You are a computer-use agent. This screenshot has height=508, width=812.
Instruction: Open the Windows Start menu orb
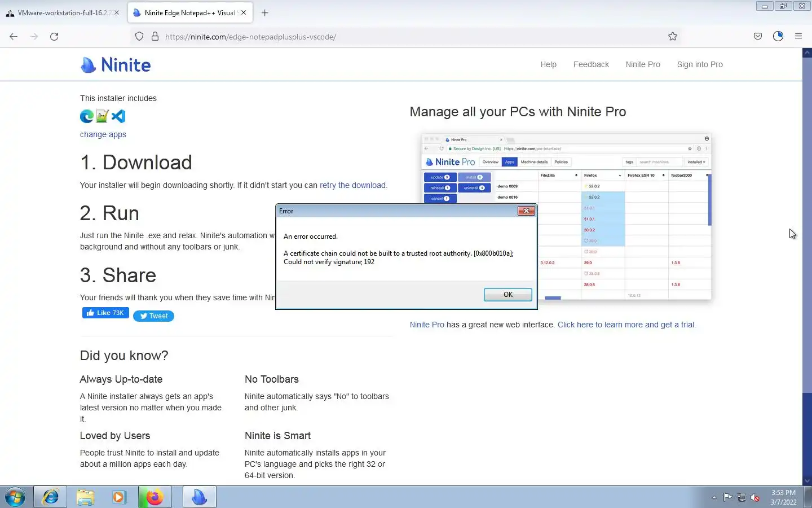click(x=15, y=497)
